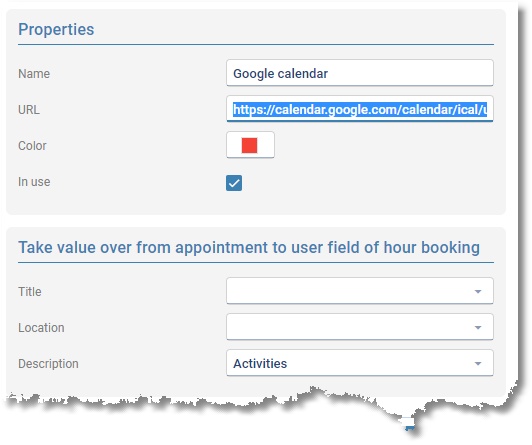Screen dimensions: 532x445
Task: Click the Name field containing Google calendar
Action: [x=360, y=73]
